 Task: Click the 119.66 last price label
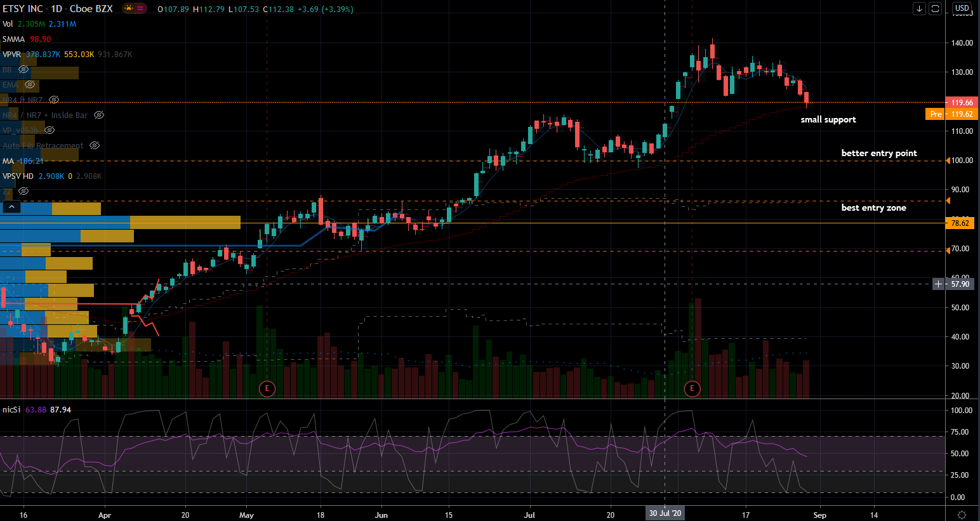point(962,103)
